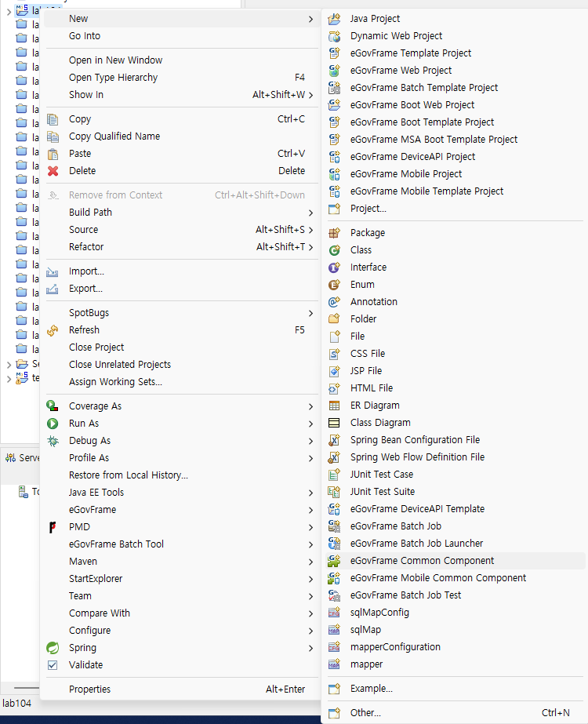Expand the Refactor submenu arrow
The image size is (588, 724).
coord(310,247)
